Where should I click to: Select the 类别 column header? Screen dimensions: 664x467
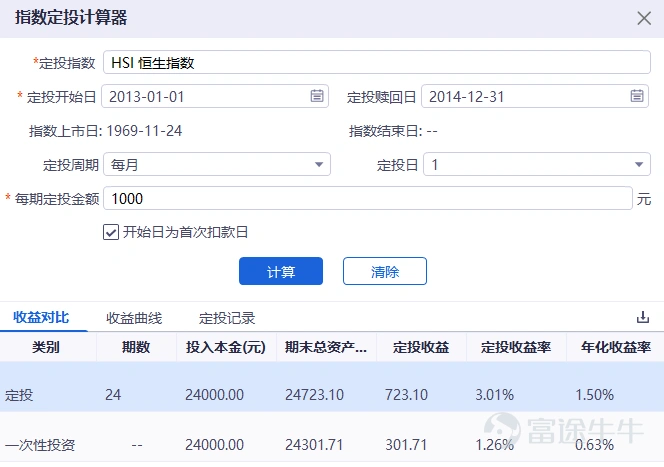pos(46,347)
